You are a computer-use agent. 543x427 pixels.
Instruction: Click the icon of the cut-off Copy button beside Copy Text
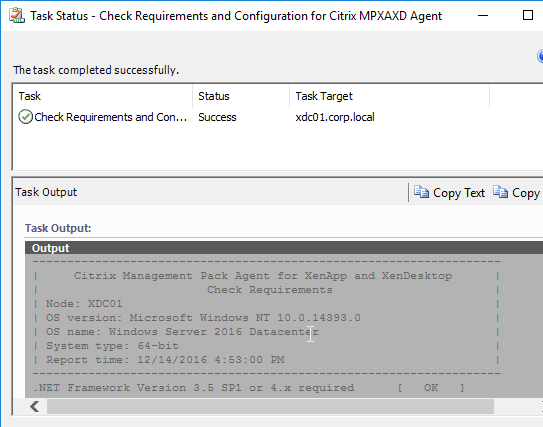[500, 192]
